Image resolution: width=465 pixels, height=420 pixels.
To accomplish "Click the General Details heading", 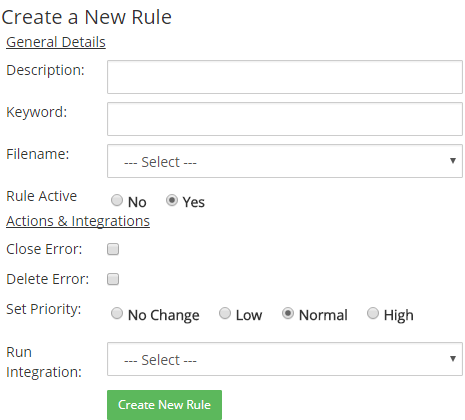I will (x=56, y=42).
